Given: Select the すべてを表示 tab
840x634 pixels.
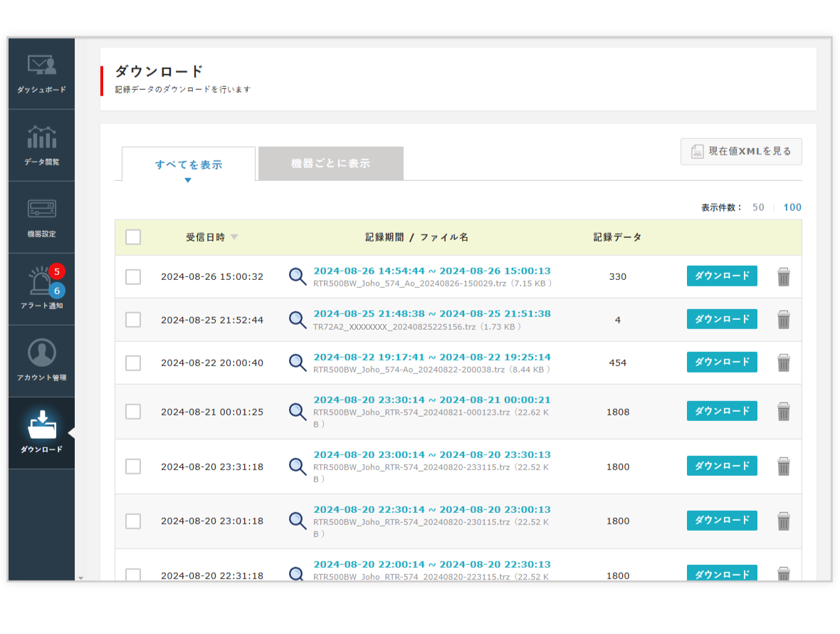Looking at the screenshot, I should tap(189, 165).
